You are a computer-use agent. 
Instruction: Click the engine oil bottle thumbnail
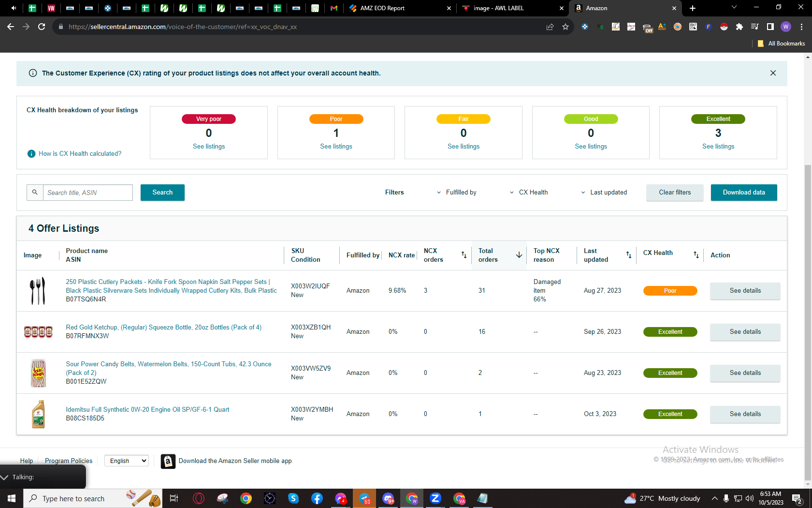point(38,414)
